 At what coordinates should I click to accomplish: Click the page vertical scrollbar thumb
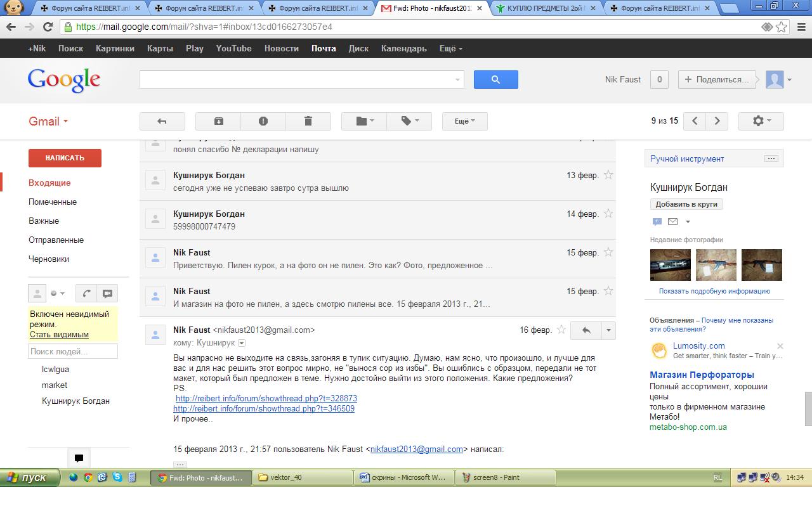point(808,409)
